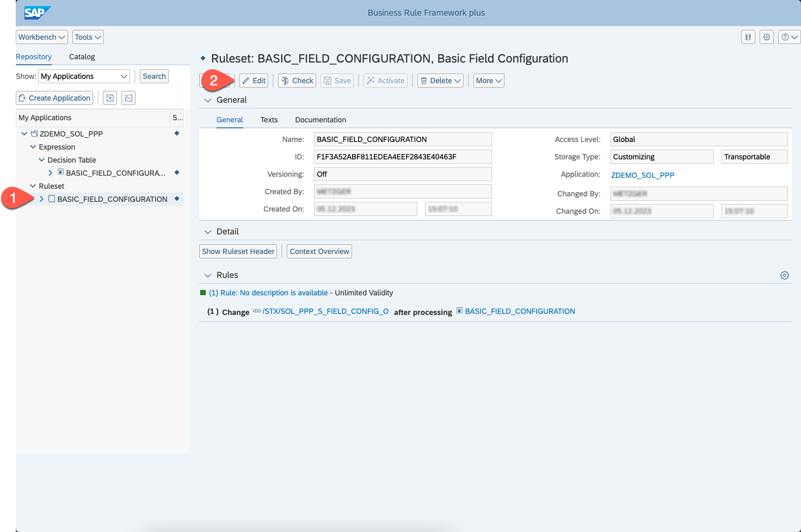Click the expand all nodes icon
This screenshot has width=801, height=532.
(110, 98)
